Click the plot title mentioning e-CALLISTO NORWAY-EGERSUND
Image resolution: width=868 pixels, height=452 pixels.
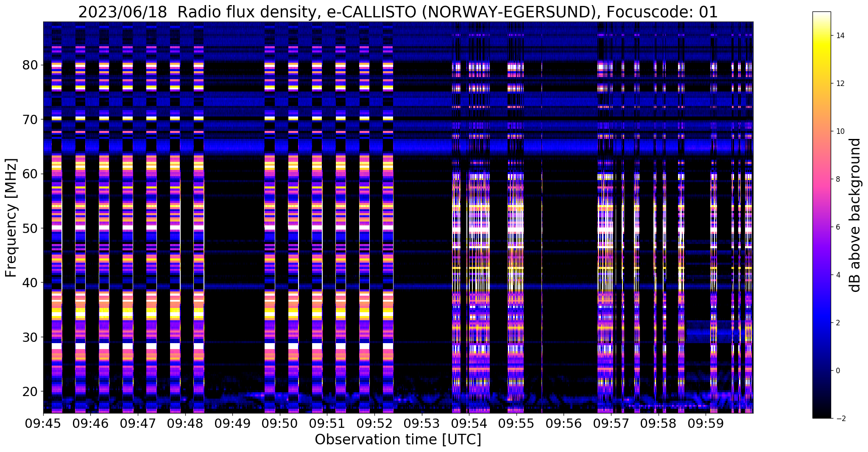(x=398, y=12)
